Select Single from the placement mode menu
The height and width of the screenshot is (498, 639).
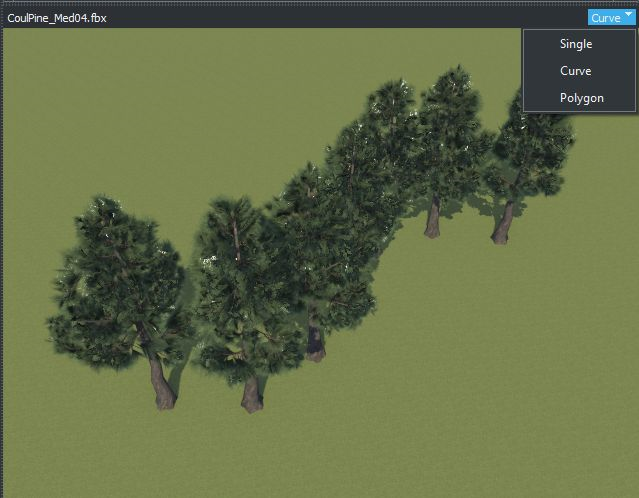pos(576,44)
